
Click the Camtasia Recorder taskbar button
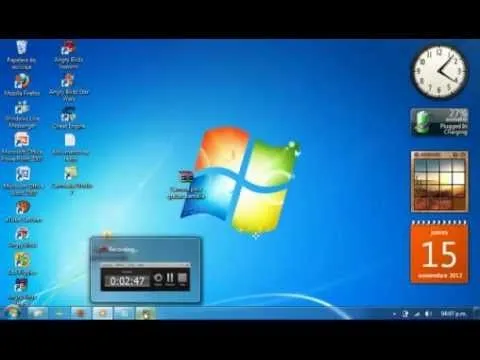point(145,313)
